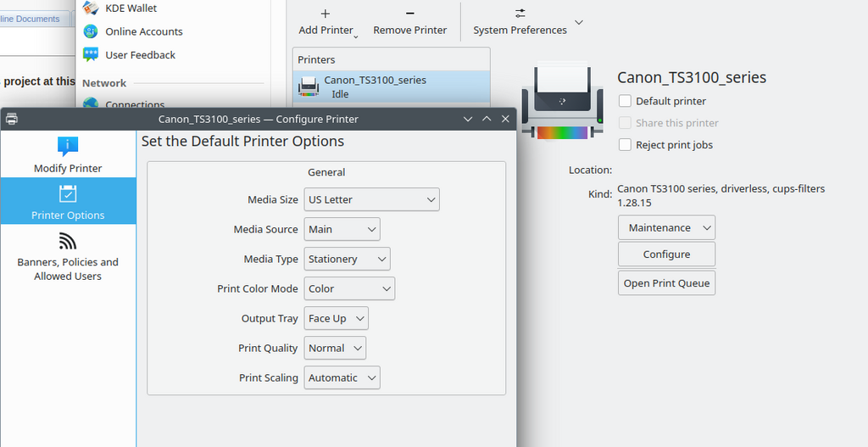Click the System Preferences button
The image size is (868, 447).
coord(520,21)
